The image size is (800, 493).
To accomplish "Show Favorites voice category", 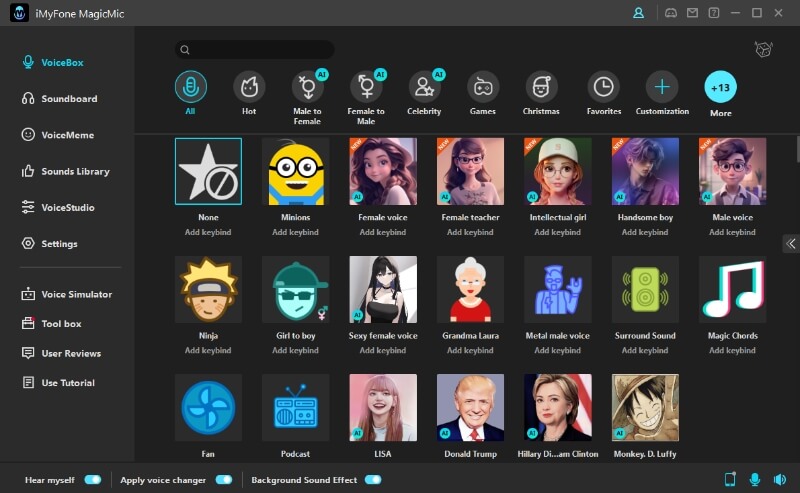I will (x=603, y=88).
